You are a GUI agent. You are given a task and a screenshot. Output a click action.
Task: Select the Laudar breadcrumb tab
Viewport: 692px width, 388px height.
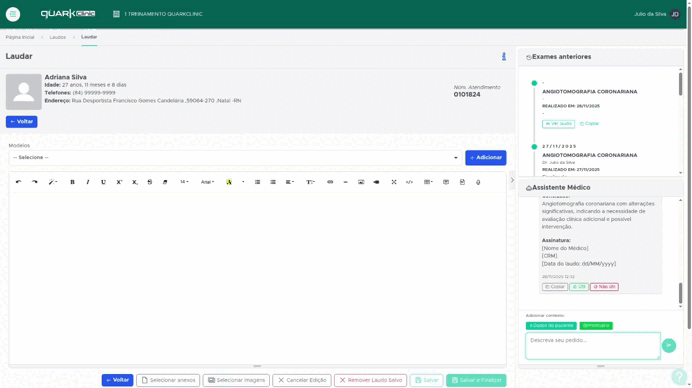89,37
